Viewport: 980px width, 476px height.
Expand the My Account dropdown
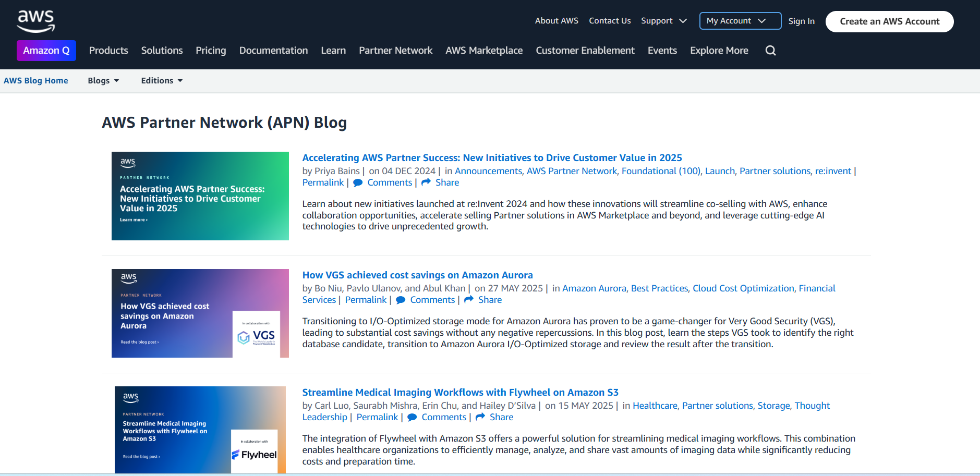point(740,21)
